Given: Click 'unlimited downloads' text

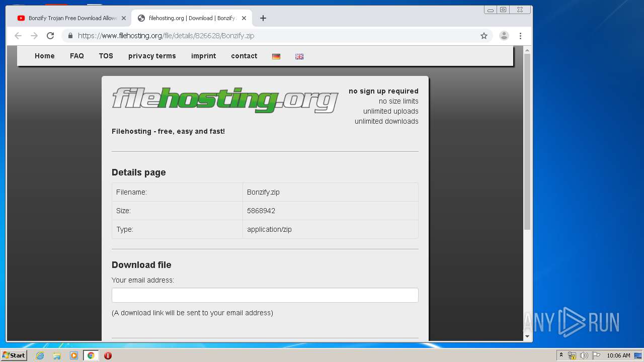Looking at the screenshot, I should pyautogui.click(x=386, y=121).
